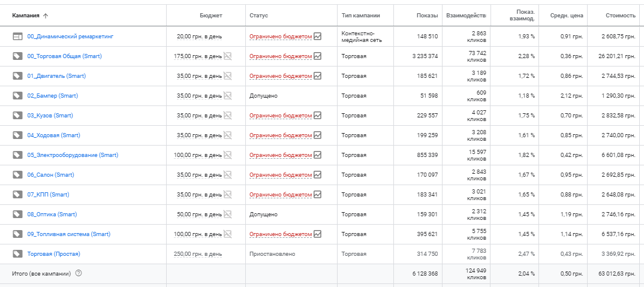Click the shopping tag icon for 01_Двигатель

tap(17, 76)
